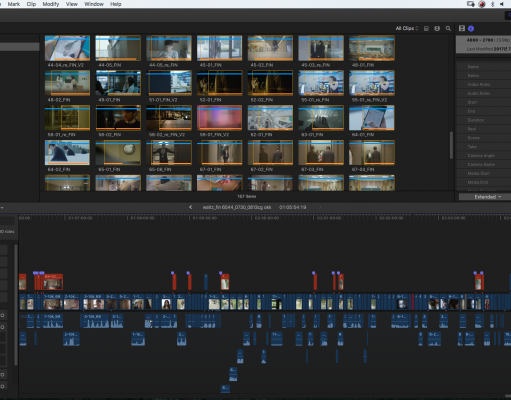
Task: Click the 01:59:00:00 ruler mark
Action: pos(204,218)
